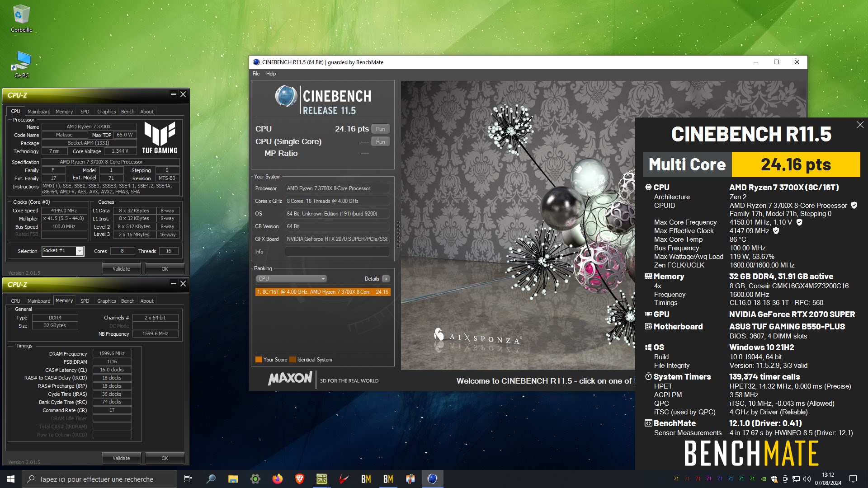This screenshot has width=868, height=488.
Task: Click OK in the upper CPU-Z window
Action: coord(165,269)
